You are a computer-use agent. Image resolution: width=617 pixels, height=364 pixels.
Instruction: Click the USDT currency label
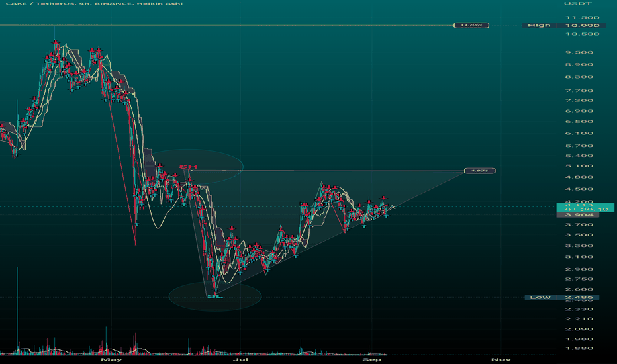[578, 3]
